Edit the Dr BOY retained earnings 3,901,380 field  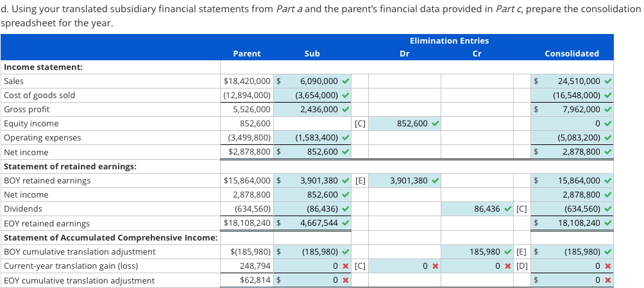click(404, 181)
